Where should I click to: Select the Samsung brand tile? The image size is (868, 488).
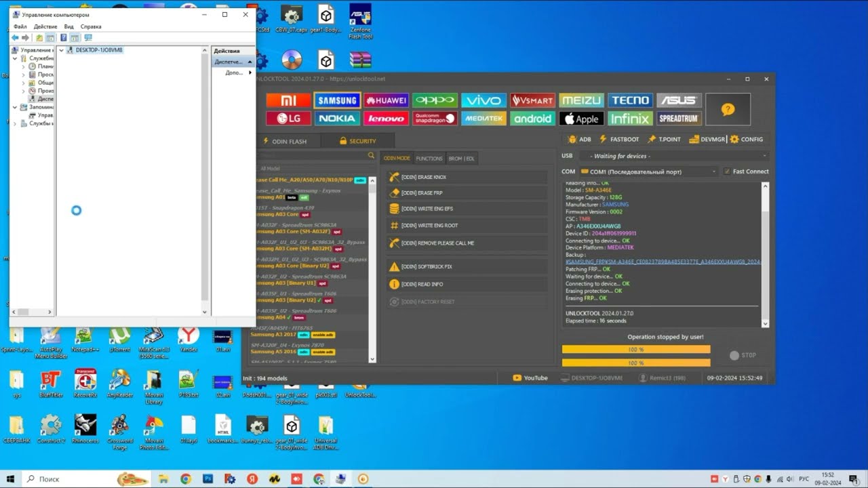point(337,100)
